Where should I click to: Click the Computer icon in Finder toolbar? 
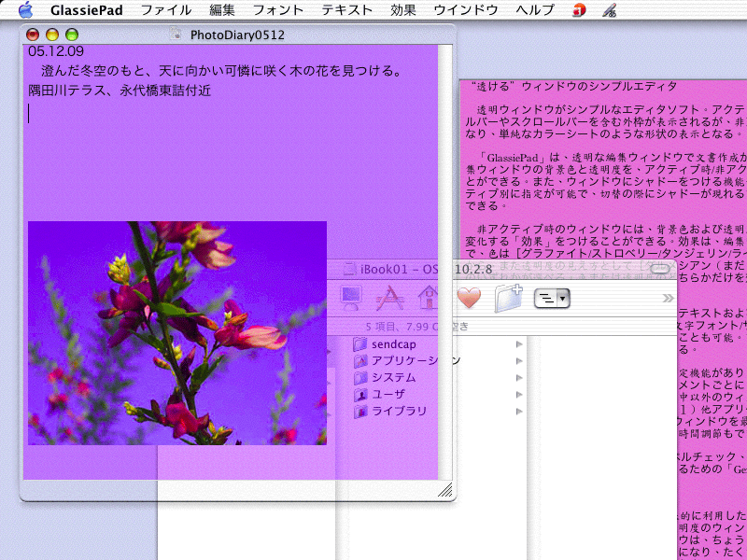pos(351,298)
